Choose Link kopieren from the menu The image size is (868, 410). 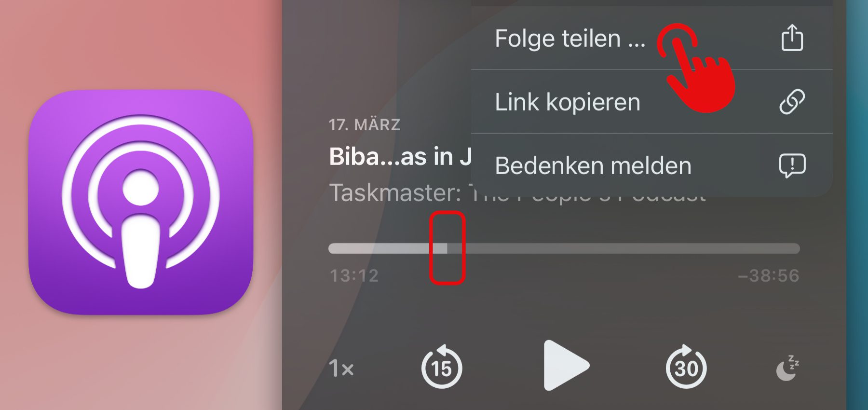click(651, 102)
